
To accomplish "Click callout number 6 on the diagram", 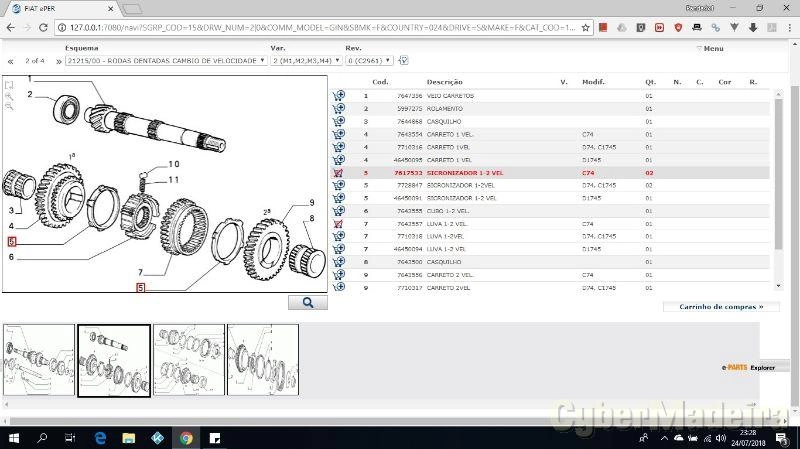I will (11, 257).
